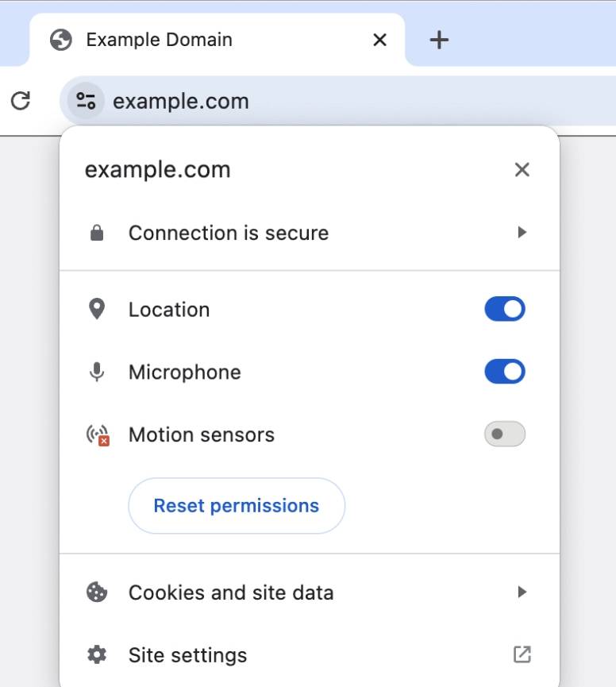Close the Example Domain tab
Image resolution: width=616 pixels, height=687 pixels.
coord(380,40)
